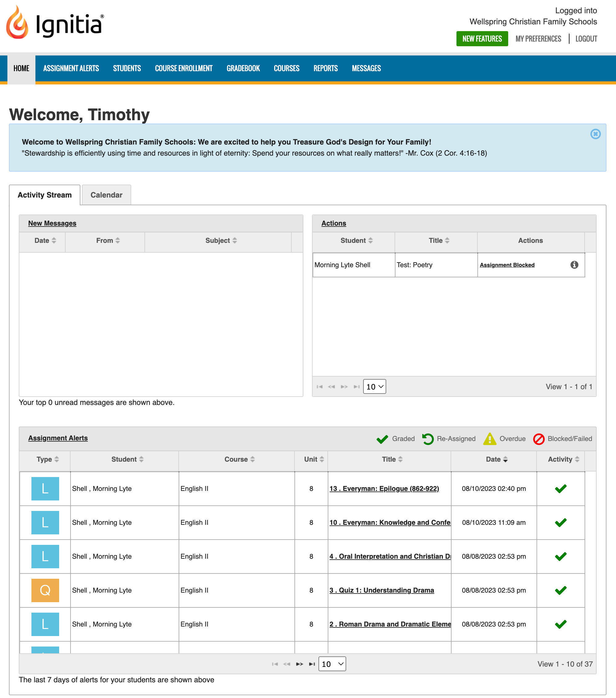
Task: Open rows-per-page dropdown in Actions panel
Action: click(x=375, y=386)
